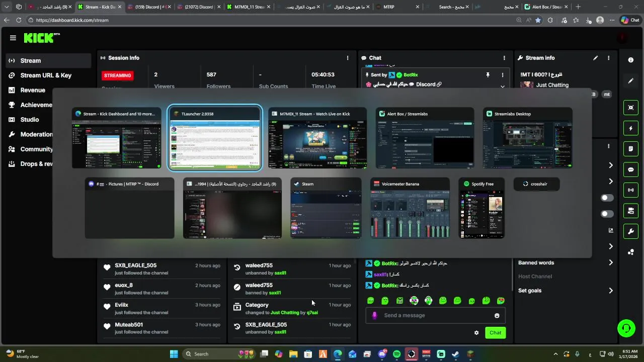Unpin the pinned chat message
The height and width of the screenshot is (362, 644).
point(488,75)
